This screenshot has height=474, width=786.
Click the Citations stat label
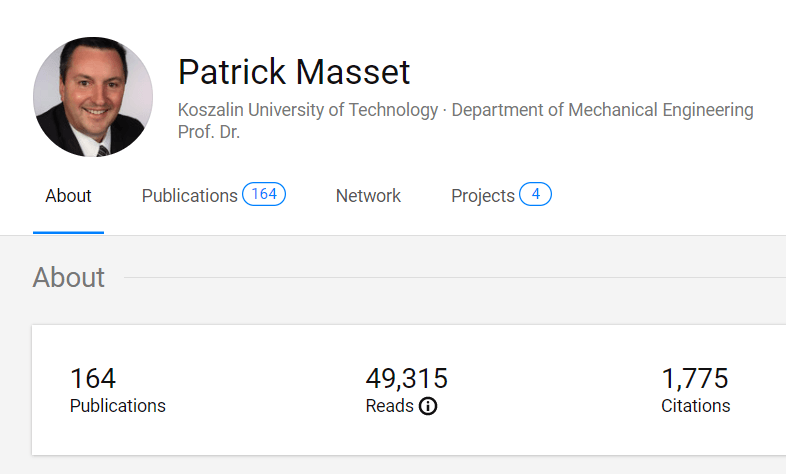click(x=695, y=406)
